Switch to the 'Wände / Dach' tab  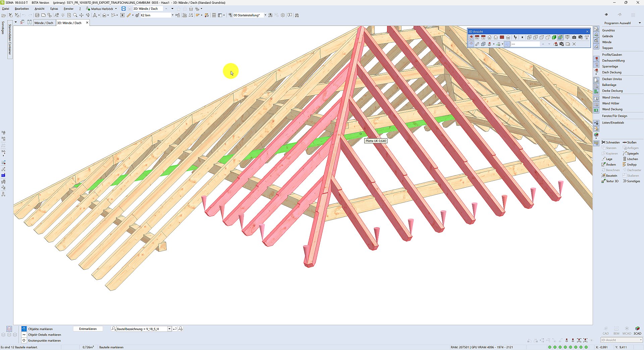(x=44, y=23)
